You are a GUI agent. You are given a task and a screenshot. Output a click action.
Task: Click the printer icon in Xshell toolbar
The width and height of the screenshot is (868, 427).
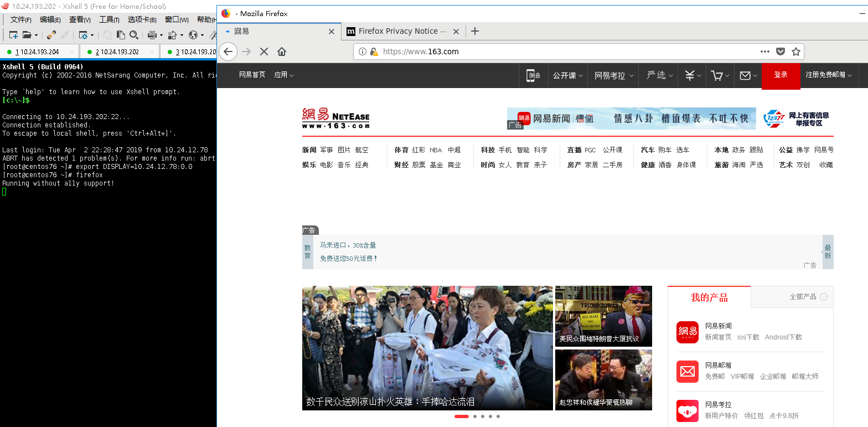tap(152, 35)
